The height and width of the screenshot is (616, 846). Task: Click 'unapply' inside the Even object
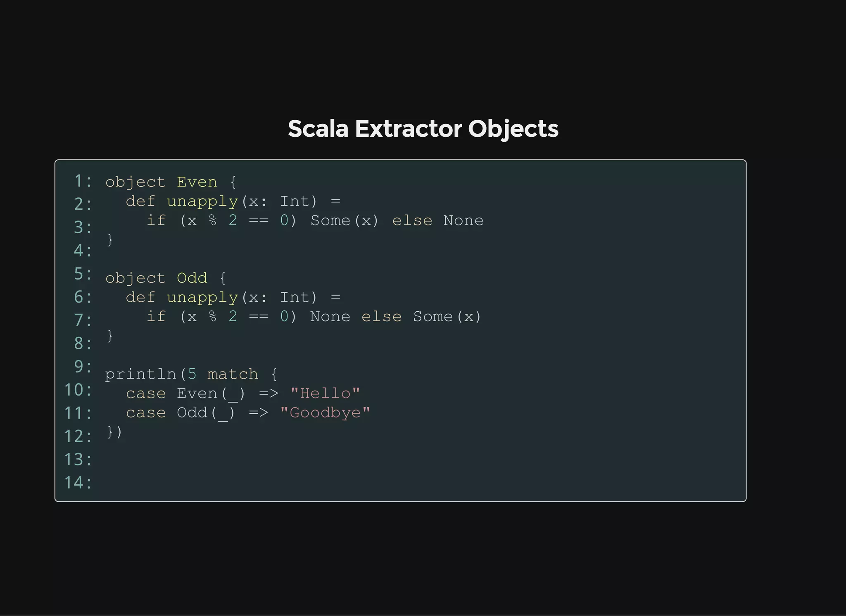pyautogui.click(x=202, y=202)
